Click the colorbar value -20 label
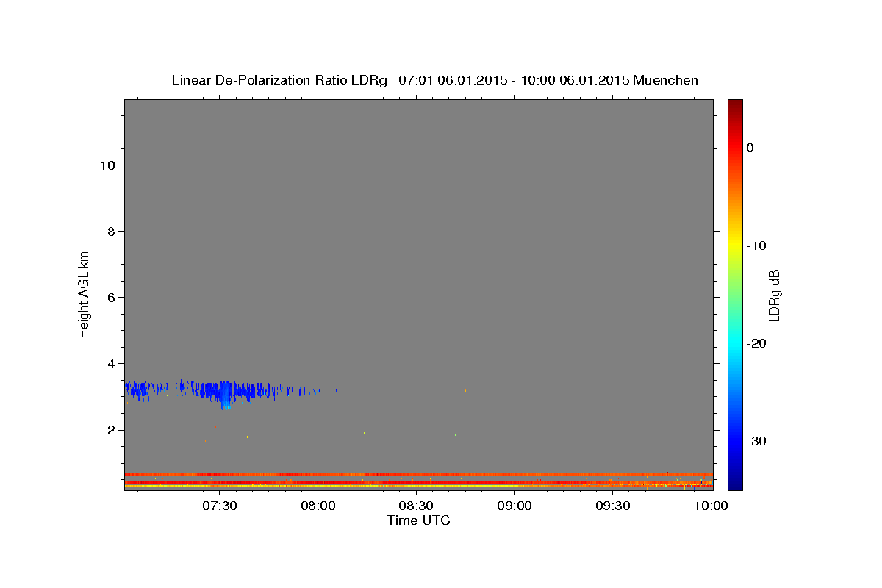882x588 pixels. pos(757,343)
